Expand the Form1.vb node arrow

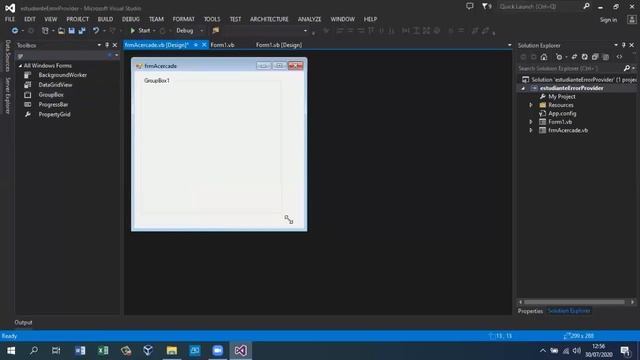[531, 122]
